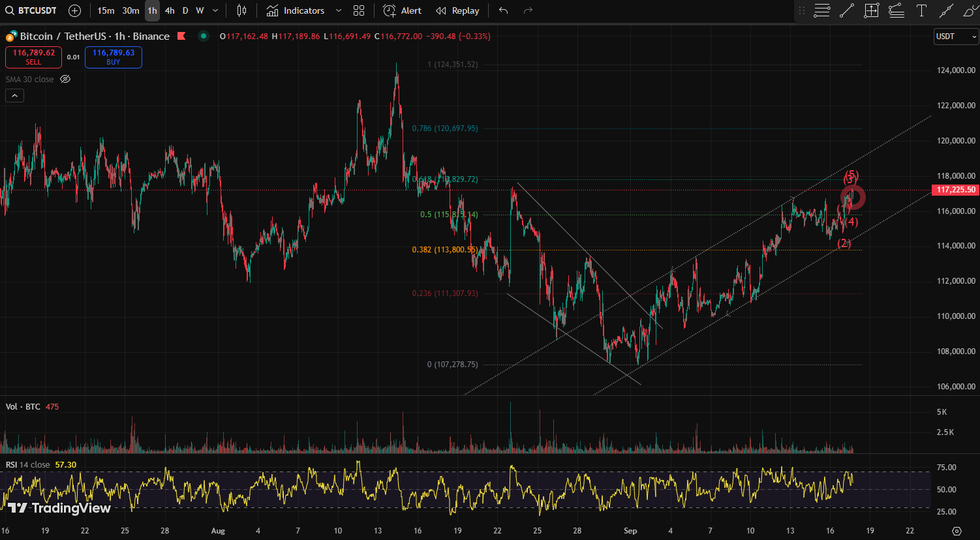980x540 pixels.
Task: Select the Text annotation tool
Action: [x=921, y=10]
